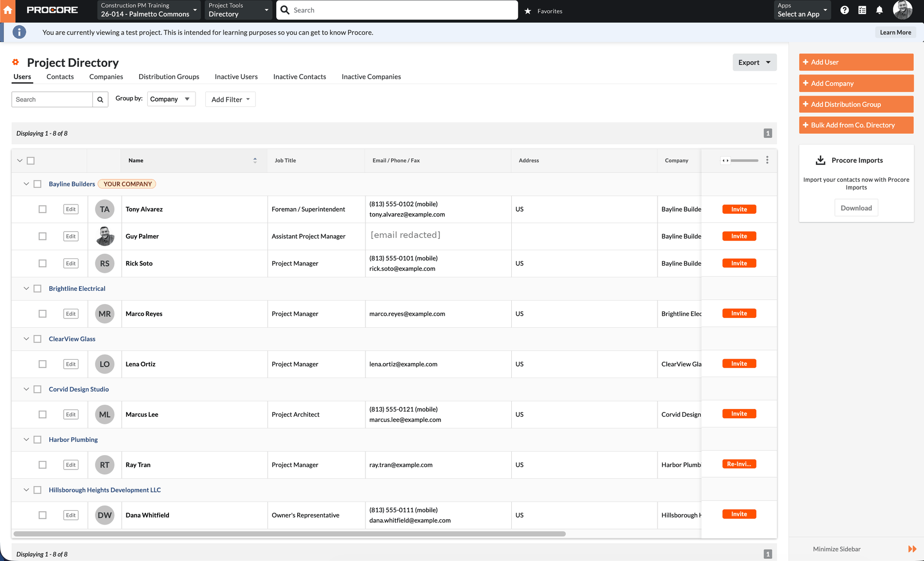
Task: Click Bulk Add from Co. Directory
Action: [856, 125]
